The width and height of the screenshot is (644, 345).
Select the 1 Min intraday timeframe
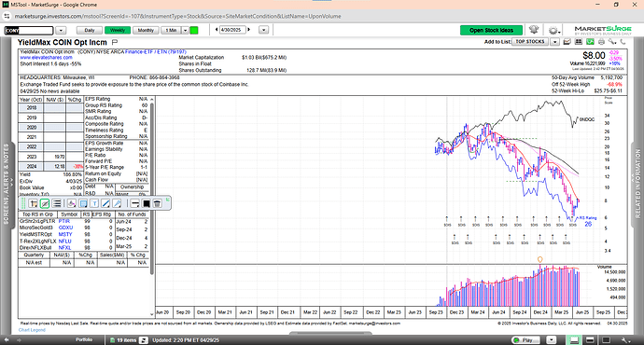[x=172, y=31]
